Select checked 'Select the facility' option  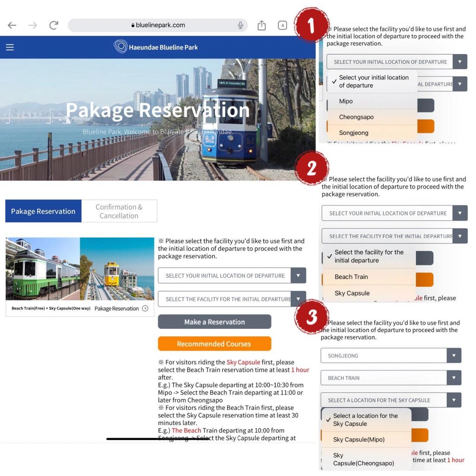(x=369, y=256)
